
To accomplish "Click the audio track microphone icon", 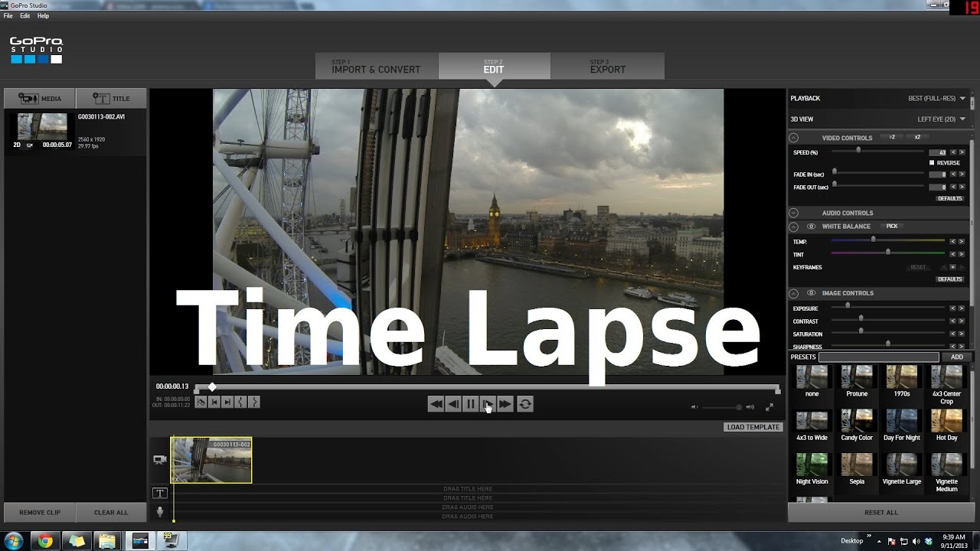I will tap(160, 512).
